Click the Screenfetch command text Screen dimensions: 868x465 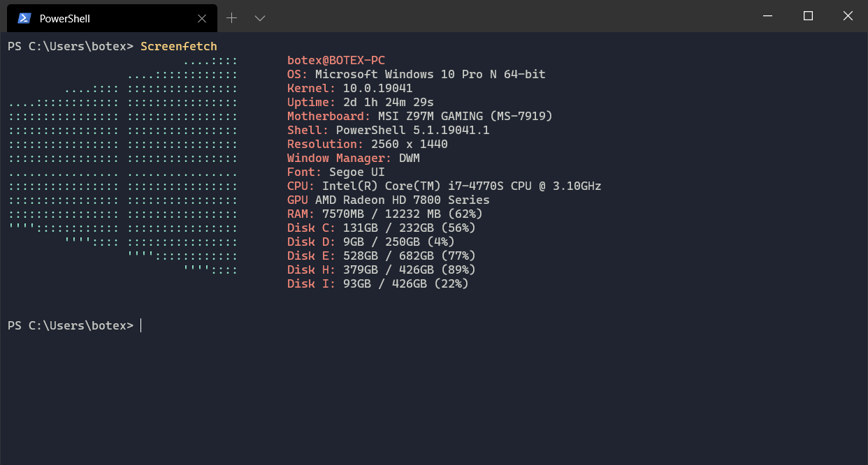click(179, 47)
